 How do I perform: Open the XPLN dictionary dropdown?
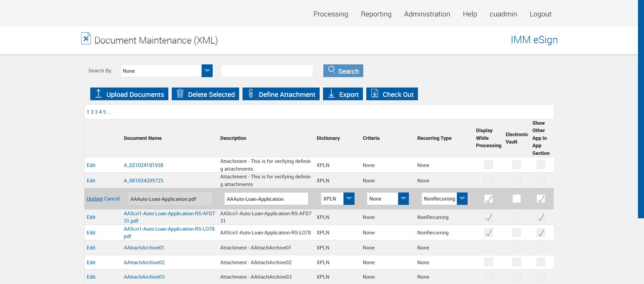coord(349,198)
